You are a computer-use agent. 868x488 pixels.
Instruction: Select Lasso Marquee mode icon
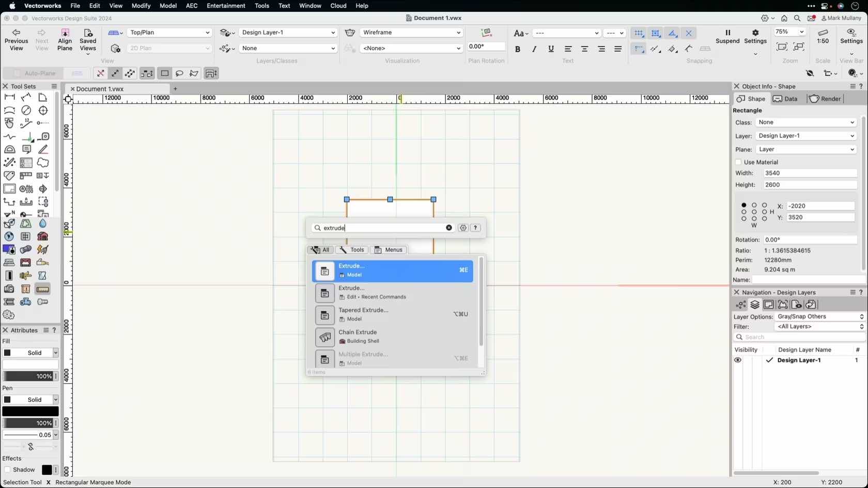pyautogui.click(x=179, y=73)
